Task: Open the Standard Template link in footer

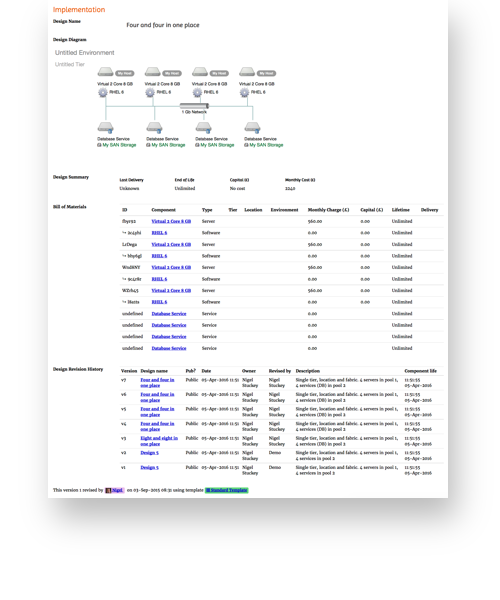Action: point(227,490)
